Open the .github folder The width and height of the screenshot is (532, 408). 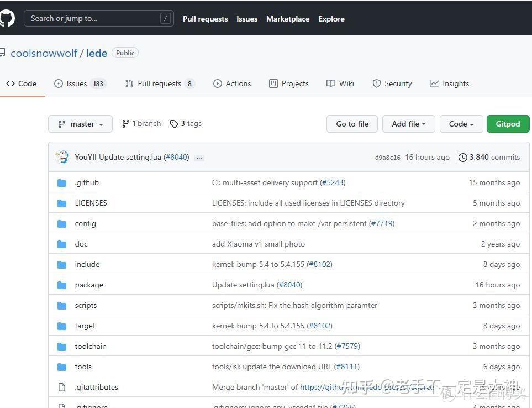coord(87,182)
